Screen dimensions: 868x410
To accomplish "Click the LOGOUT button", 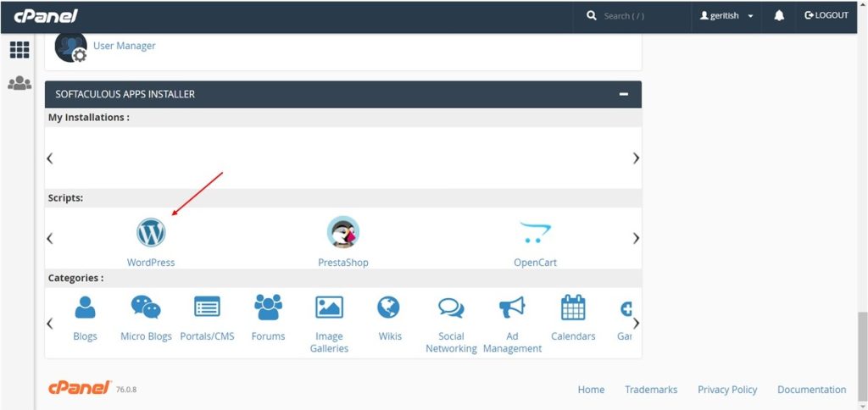I will click(x=826, y=15).
